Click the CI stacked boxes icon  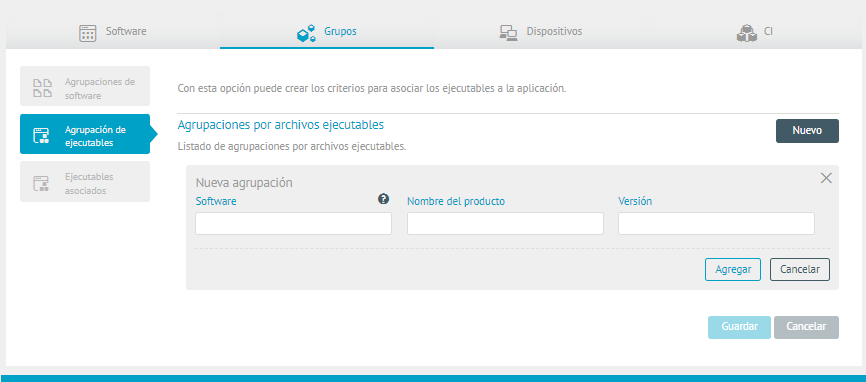(x=746, y=33)
